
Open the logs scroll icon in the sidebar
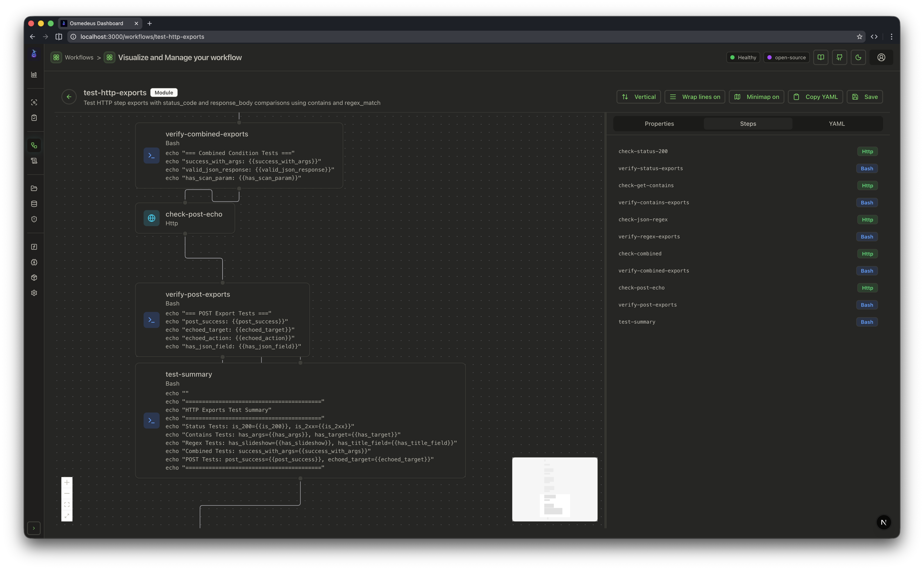(x=34, y=160)
